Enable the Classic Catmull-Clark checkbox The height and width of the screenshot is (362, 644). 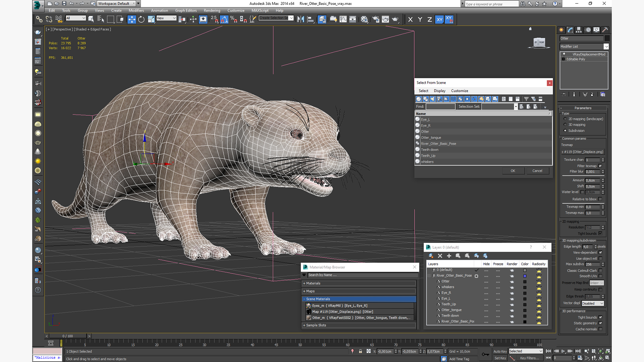(600, 270)
